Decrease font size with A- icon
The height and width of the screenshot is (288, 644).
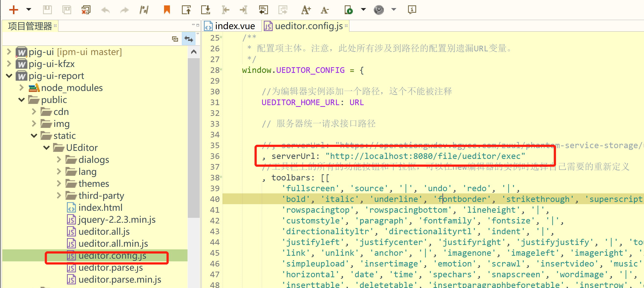324,10
